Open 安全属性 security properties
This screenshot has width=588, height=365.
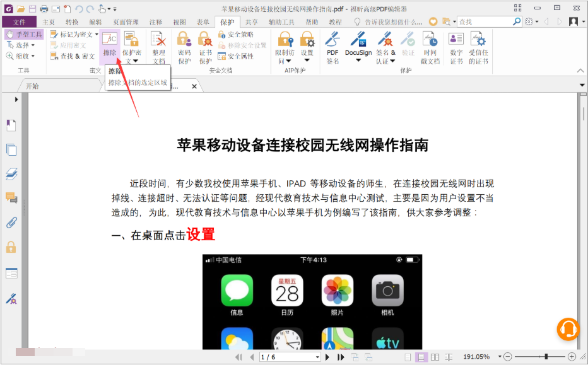click(x=236, y=56)
